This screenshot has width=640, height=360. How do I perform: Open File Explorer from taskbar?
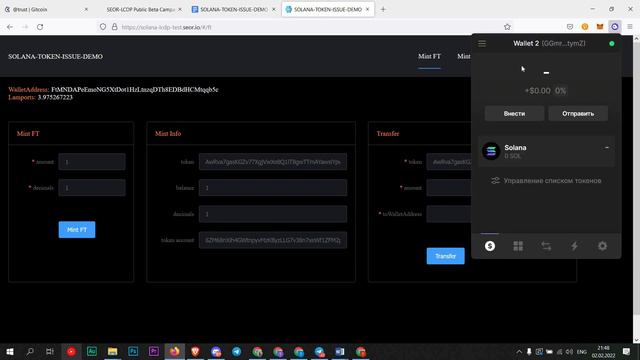(x=112, y=351)
